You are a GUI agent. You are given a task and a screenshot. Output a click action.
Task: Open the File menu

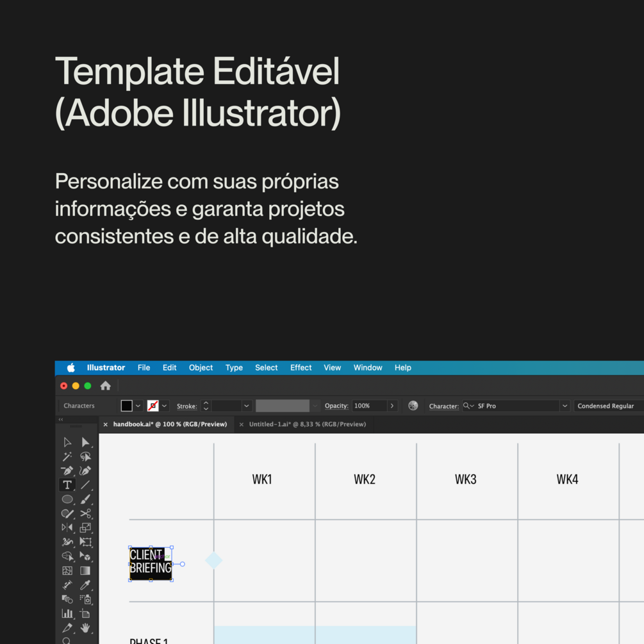pos(144,368)
